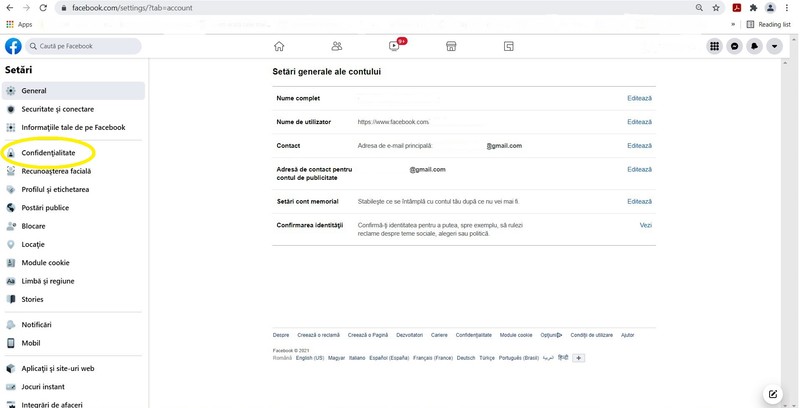Click Creează o Pagină footer link
This screenshot has width=800, height=408.
(368, 335)
